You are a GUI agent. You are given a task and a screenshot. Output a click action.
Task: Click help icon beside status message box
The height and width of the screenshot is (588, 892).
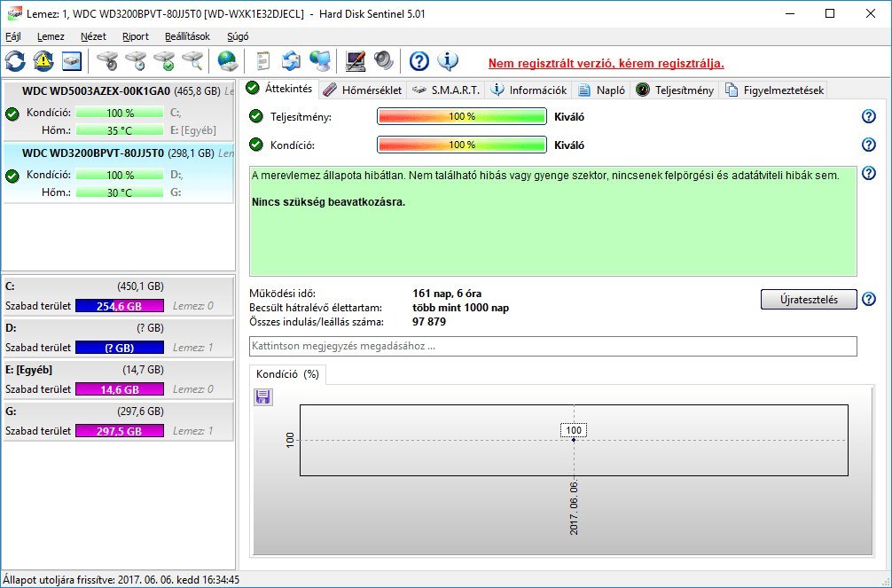(869, 173)
